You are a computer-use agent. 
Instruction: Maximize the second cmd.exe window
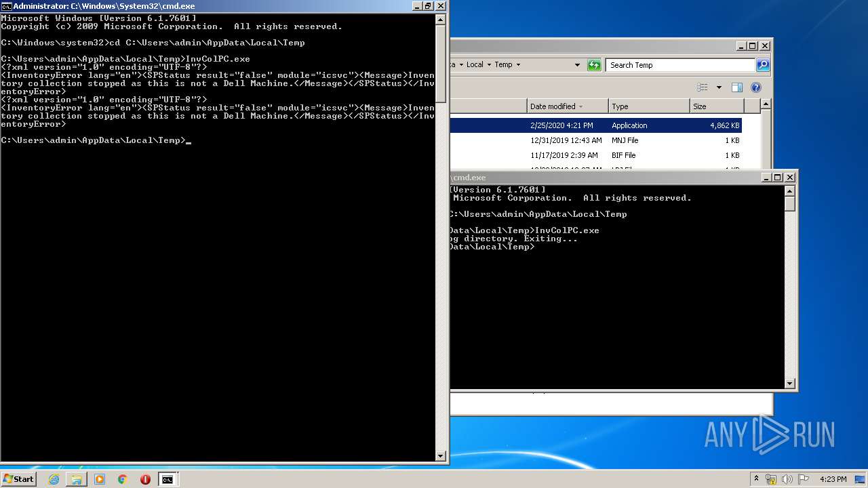coord(778,177)
